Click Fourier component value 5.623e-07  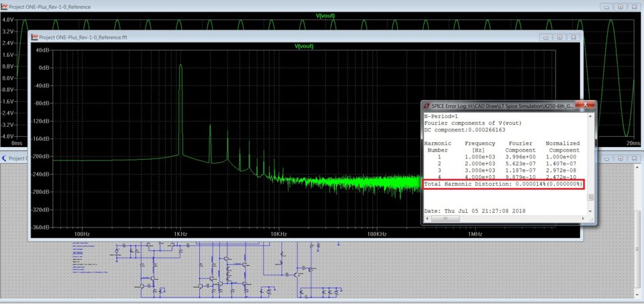pyautogui.click(x=521, y=164)
